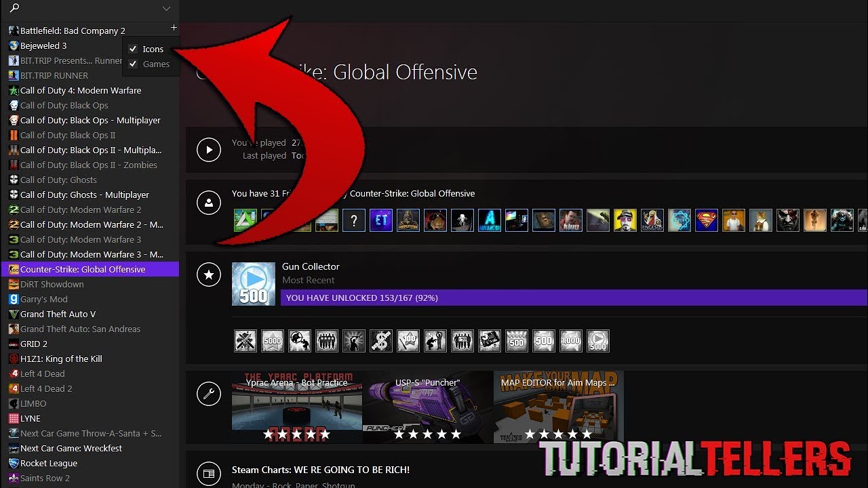
Task: Select the dollar sign achievement badge
Action: point(381,341)
